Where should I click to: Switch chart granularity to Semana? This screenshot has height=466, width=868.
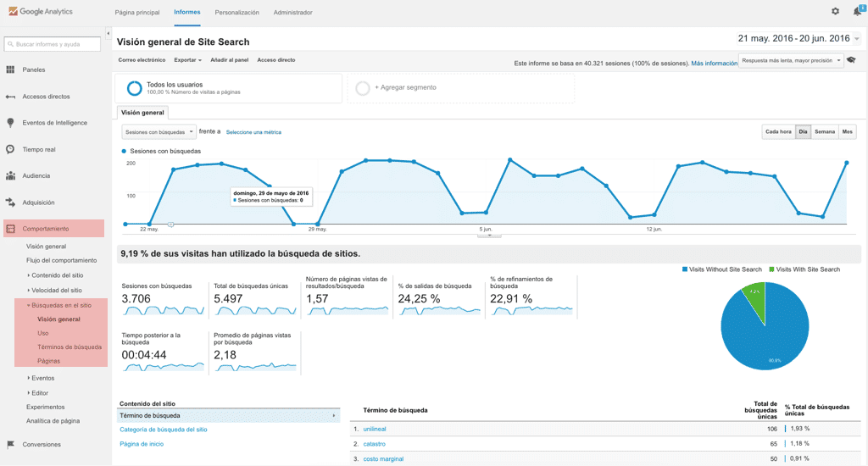click(824, 131)
